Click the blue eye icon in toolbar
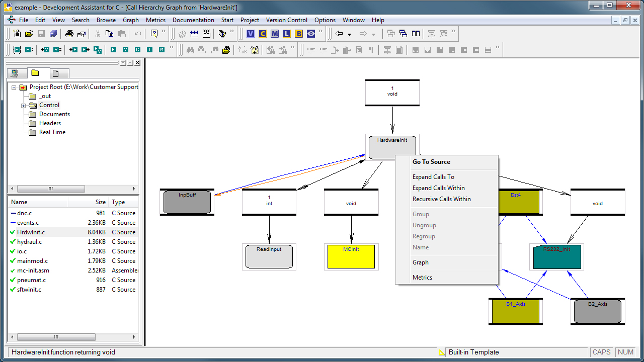The height and width of the screenshot is (362, 644). (311, 34)
